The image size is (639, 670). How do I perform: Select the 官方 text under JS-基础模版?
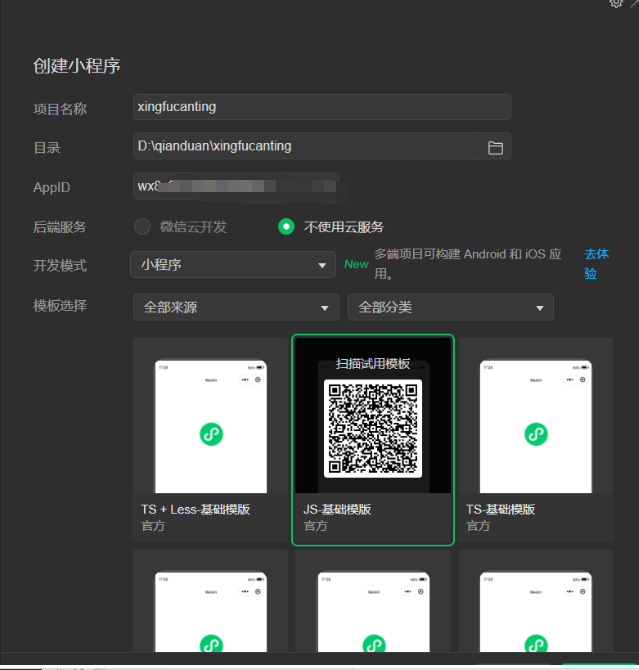[315, 526]
